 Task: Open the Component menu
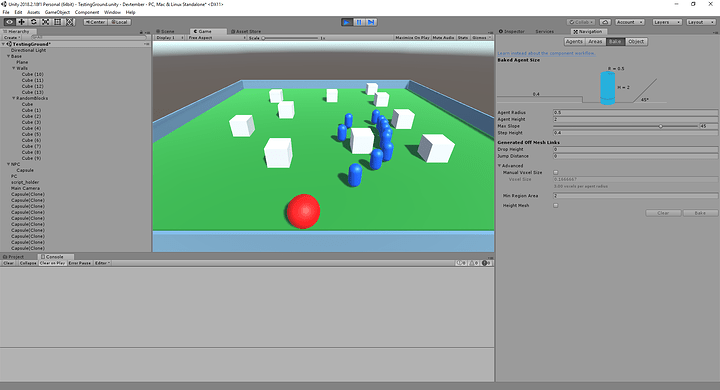[x=87, y=12]
